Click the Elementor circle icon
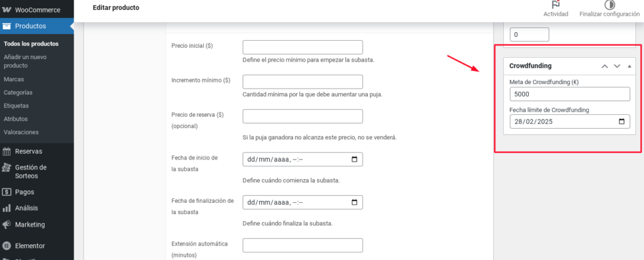Screen dimensions: 644x260 (x=6, y=246)
